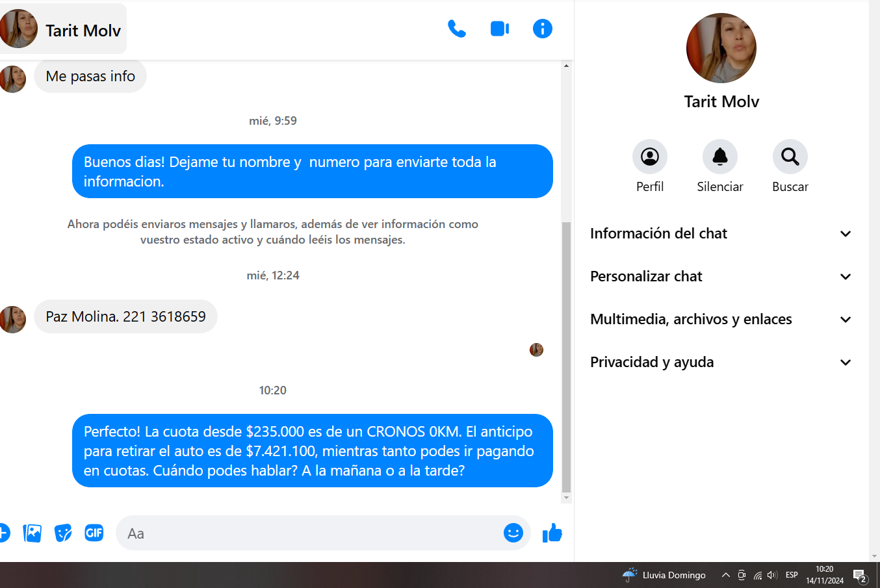Open the emoji picker in message box
Viewport: 880px width, 588px height.
coord(513,533)
